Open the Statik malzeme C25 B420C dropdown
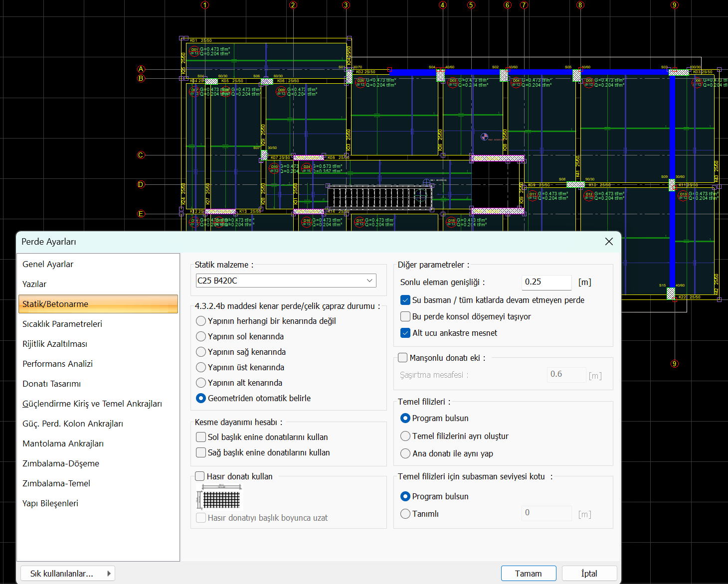The image size is (728, 584). (x=286, y=281)
